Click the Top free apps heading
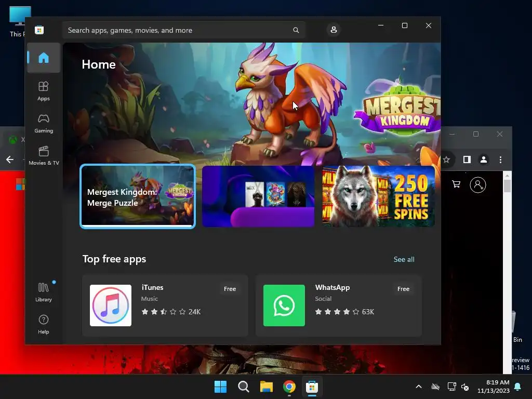Screen dimensions: 532x399 pos(114,259)
